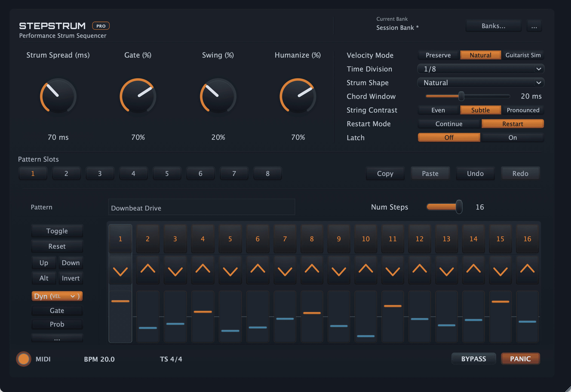Click the Invert directions button
Screen dimensions: 571x392
(x=71, y=278)
